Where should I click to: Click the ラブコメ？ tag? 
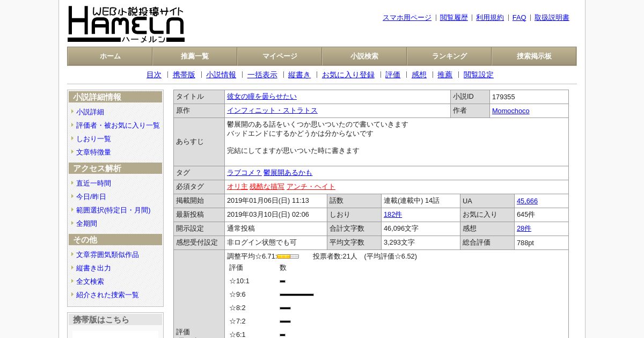pos(244,173)
